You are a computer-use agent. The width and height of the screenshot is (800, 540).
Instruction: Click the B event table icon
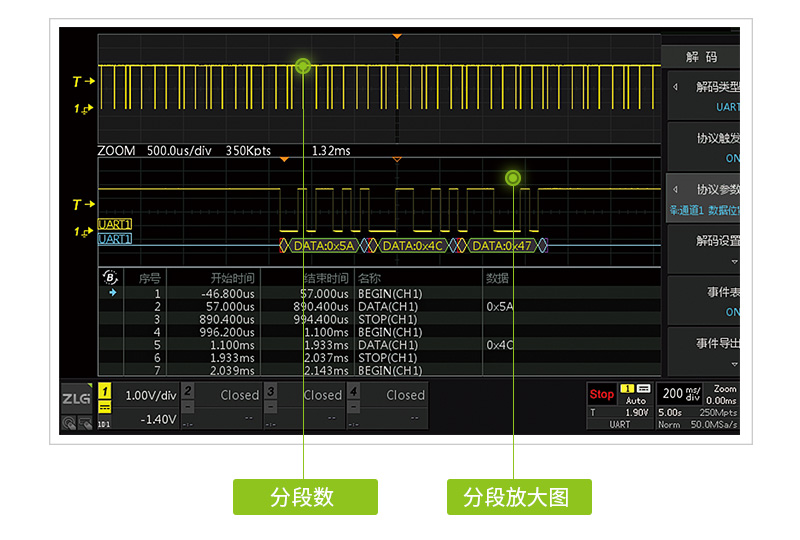[110, 277]
